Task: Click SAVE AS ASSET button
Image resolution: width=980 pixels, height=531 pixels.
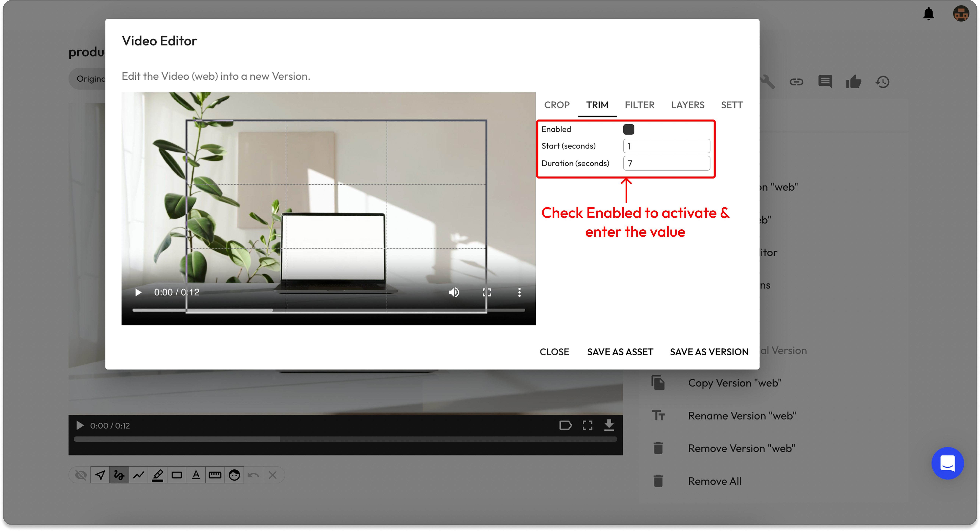Action: (x=620, y=352)
